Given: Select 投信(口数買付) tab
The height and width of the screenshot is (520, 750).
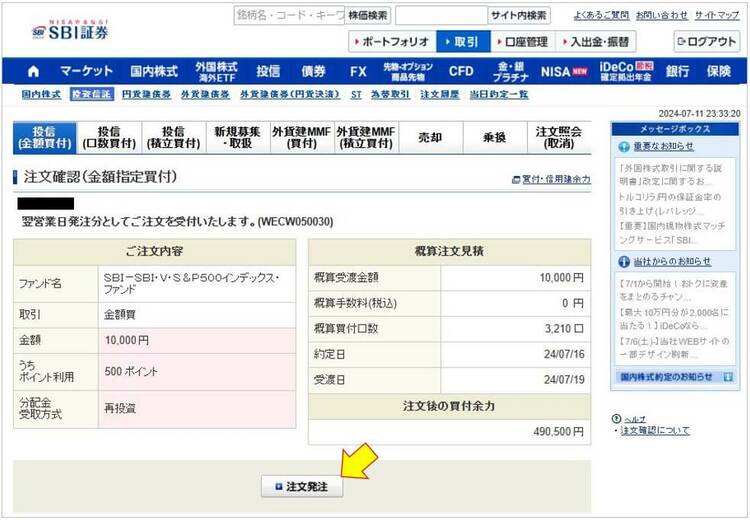Looking at the screenshot, I should click(109, 138).
